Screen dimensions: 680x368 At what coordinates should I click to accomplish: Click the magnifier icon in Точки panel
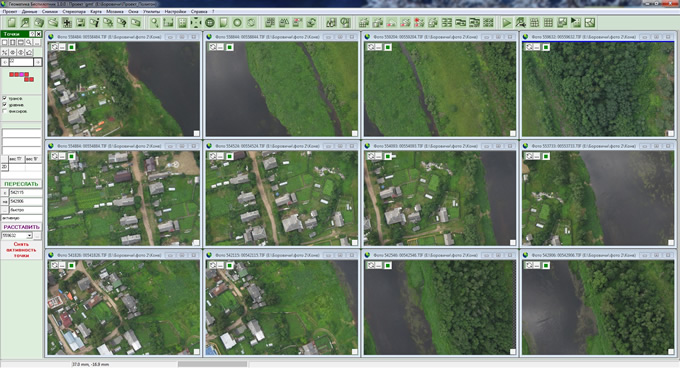coord(29,42)
